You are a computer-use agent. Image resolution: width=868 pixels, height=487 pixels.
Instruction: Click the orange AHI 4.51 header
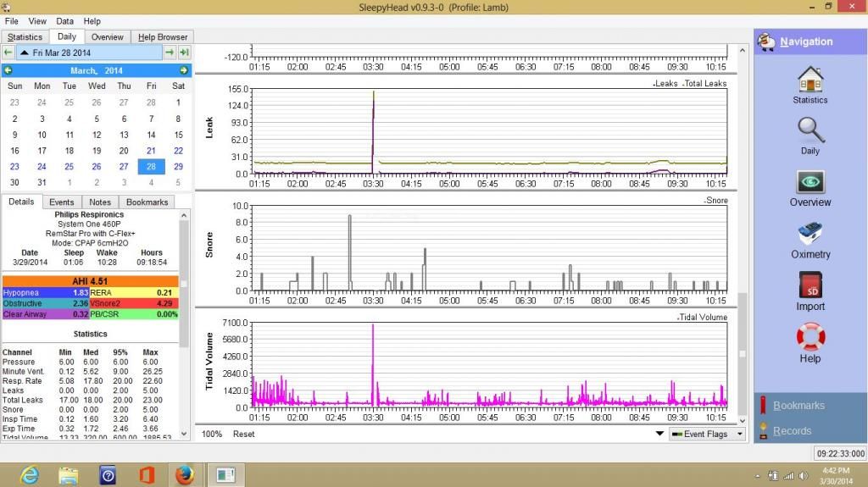90,281
